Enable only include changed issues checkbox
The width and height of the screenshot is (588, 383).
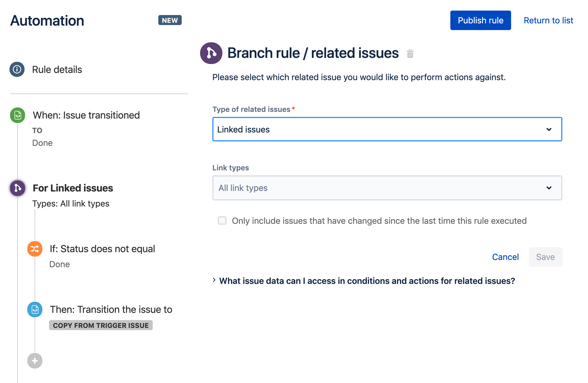pos(222,220)
